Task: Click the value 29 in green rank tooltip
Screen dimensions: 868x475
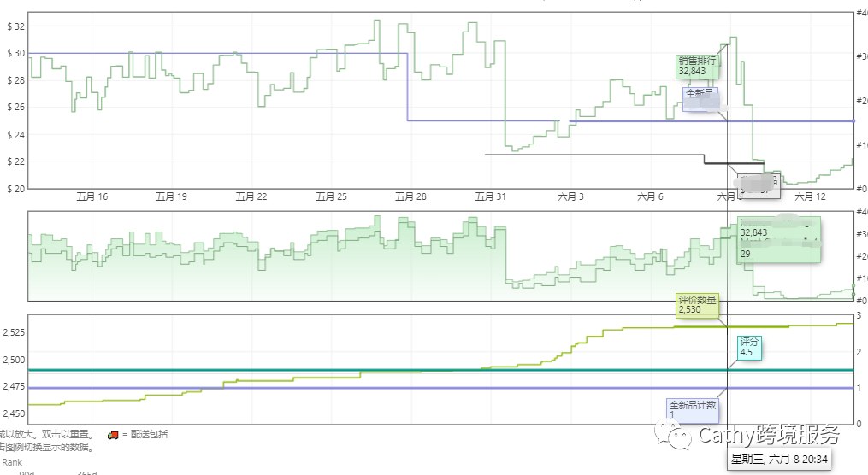Action: pyautogui.click(x=746, y=254)
